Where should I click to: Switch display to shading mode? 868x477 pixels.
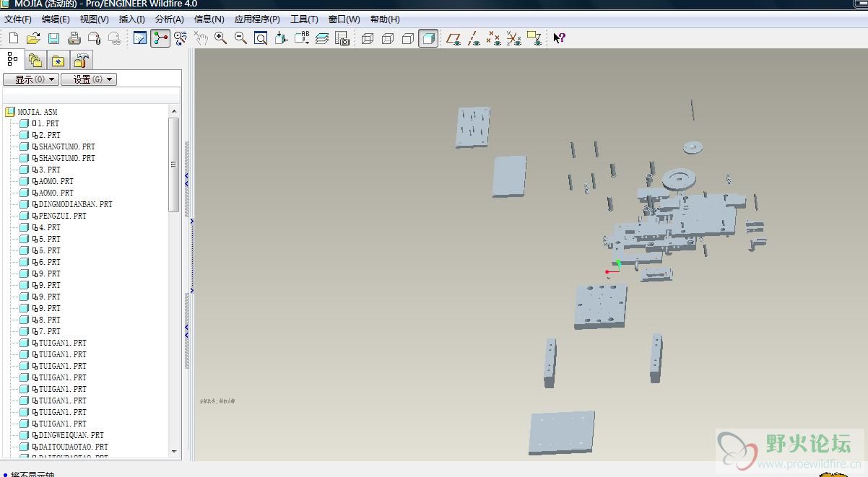428,38
